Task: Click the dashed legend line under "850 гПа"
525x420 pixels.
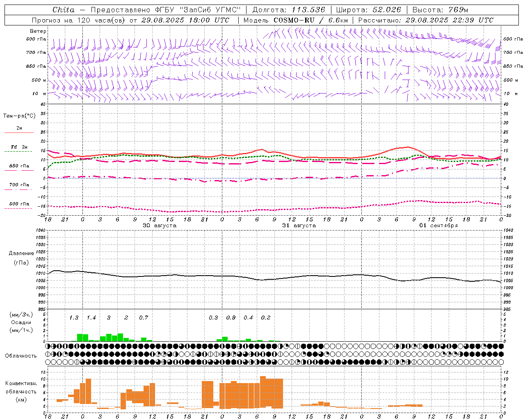Action: [19, 170]
